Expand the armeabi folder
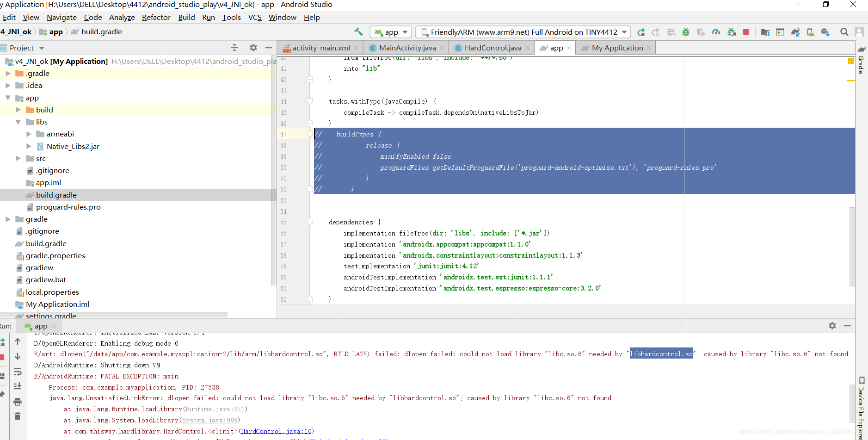 click(29, 134)
